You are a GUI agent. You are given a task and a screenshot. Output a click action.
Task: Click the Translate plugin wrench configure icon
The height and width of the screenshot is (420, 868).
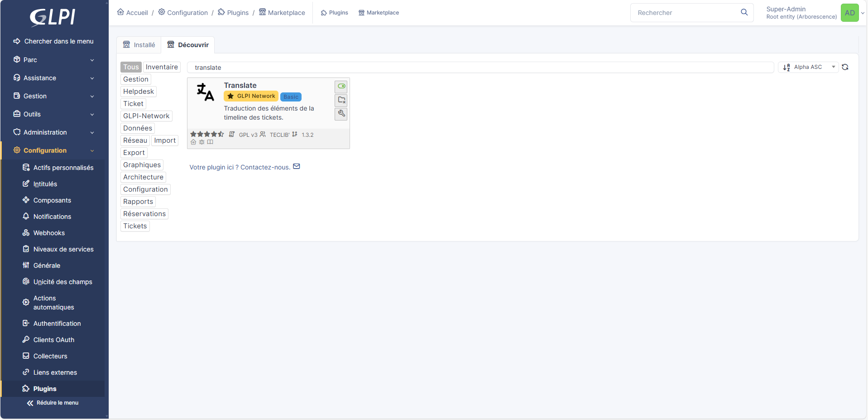coord(341,114)
